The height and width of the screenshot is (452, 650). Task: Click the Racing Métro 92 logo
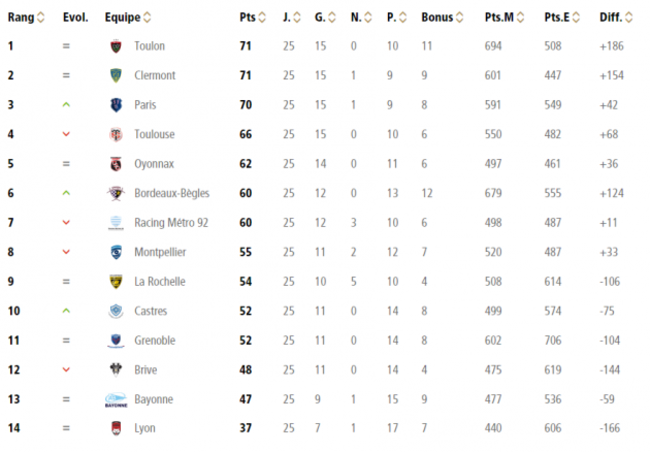coord(115,222)
